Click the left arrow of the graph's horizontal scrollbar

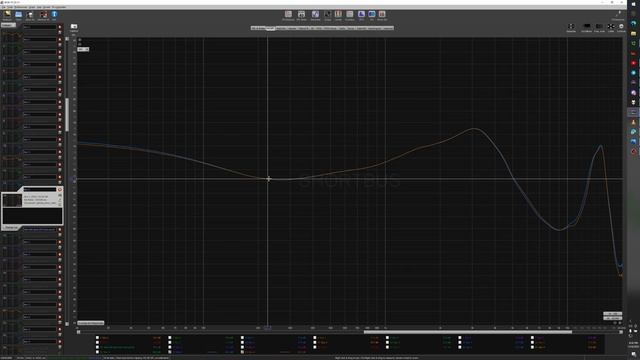(79, 332)
